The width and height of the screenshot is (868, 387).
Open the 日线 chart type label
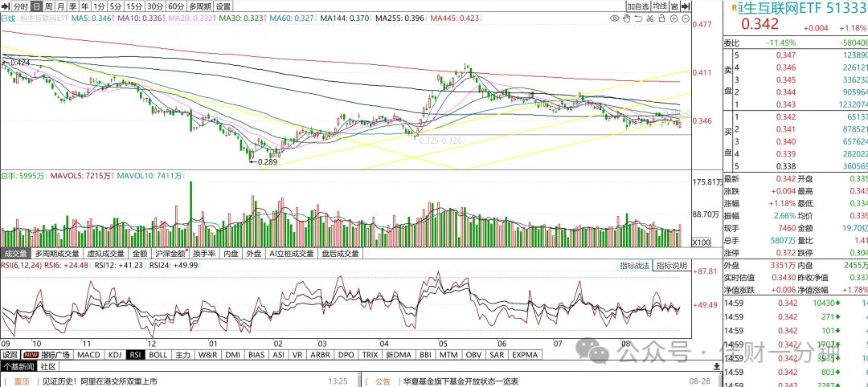[x=8, y=18]
